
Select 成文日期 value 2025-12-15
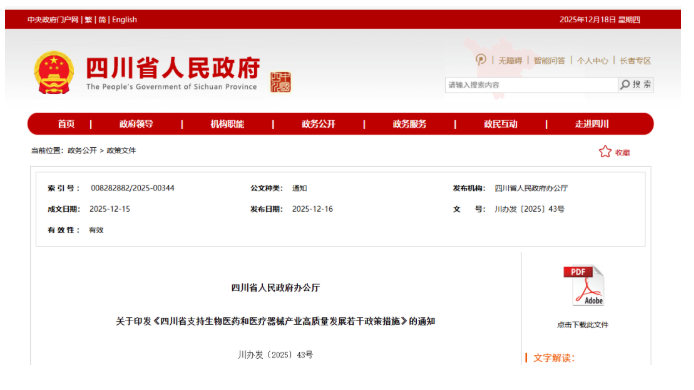pyautogui.click(x=110, y=209)
